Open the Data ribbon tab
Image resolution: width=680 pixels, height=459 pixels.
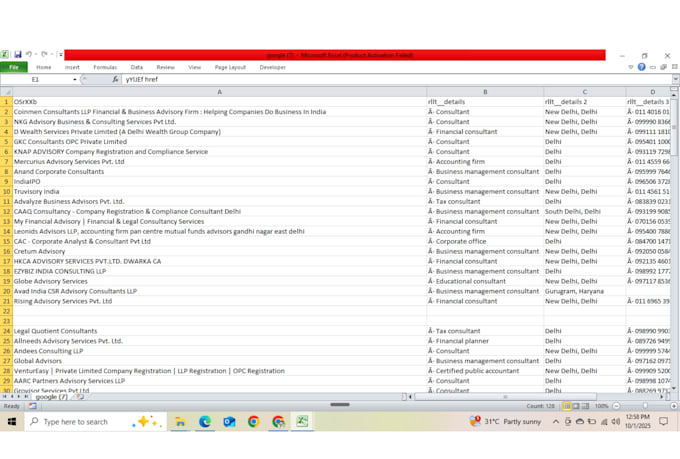tap(137, 67)
